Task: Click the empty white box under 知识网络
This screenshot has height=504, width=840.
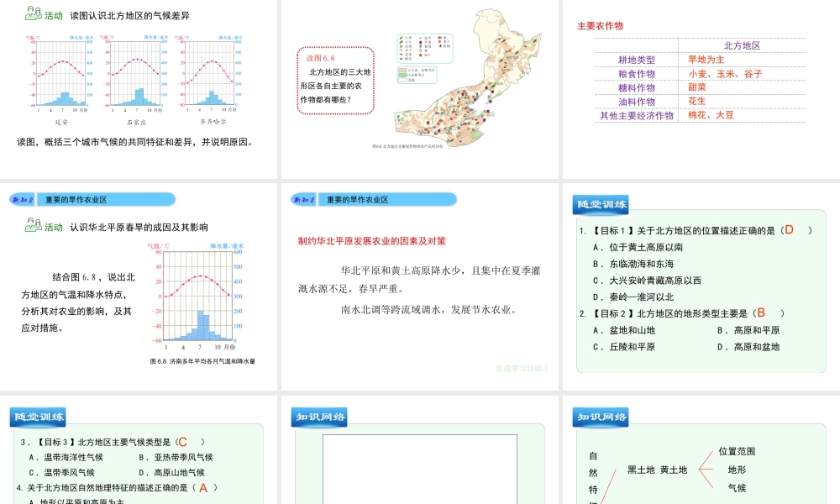Action: click(419, 469)
